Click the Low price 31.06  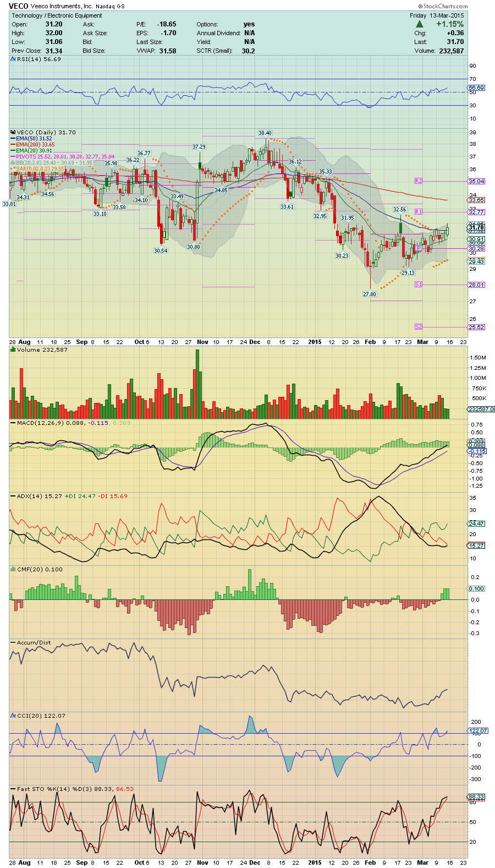pyautogui.click(x=54, y=42)
